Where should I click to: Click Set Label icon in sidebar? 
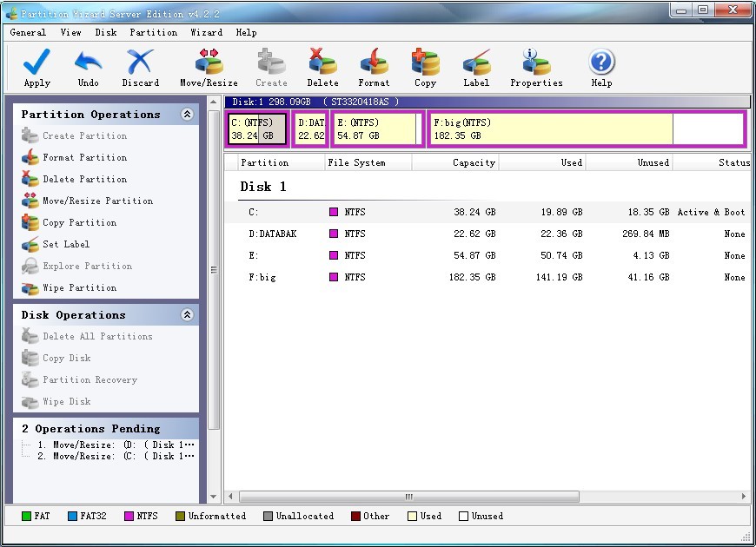tap(30, 244)
